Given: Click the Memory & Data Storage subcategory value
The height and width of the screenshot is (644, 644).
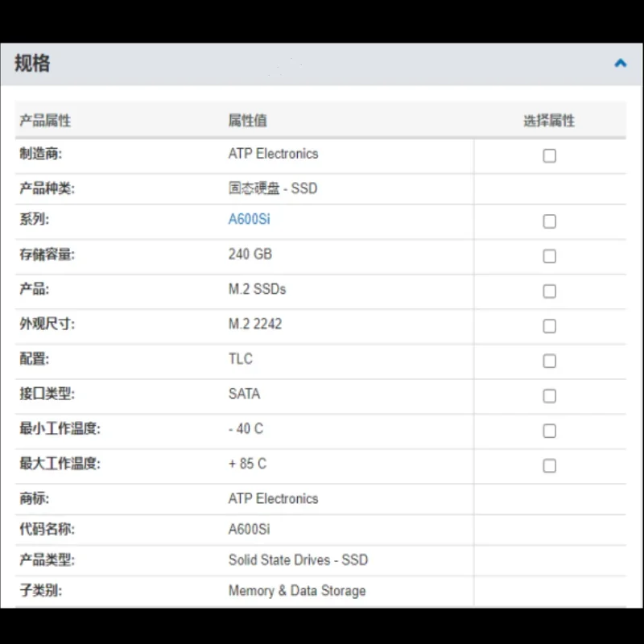Looking at the screenshot, I should (296, 590).
